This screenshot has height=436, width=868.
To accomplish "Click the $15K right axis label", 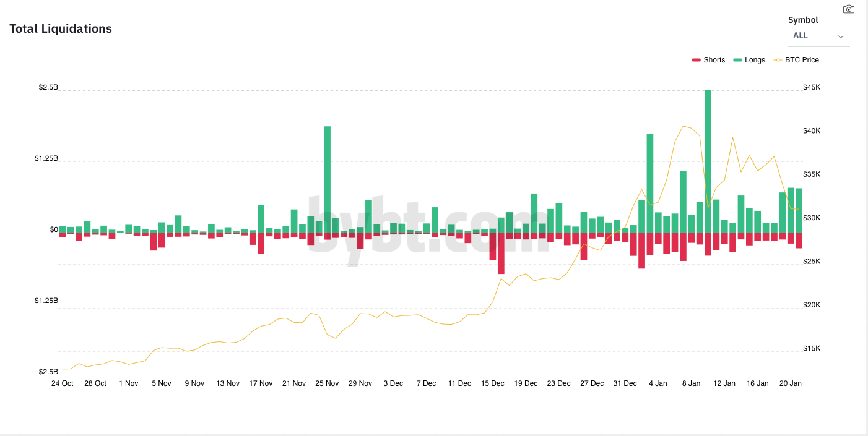I will pos(811,349).
